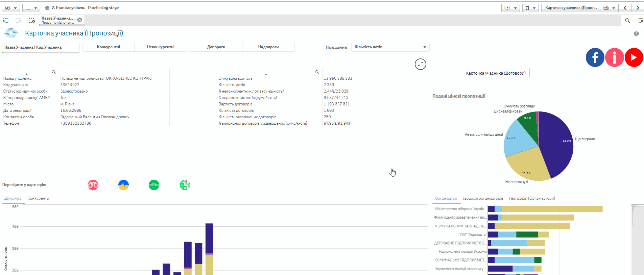This screenshot has width=644, height=275.
Task: Toggle the Конкурентні filter
Action: coord(108,47)
